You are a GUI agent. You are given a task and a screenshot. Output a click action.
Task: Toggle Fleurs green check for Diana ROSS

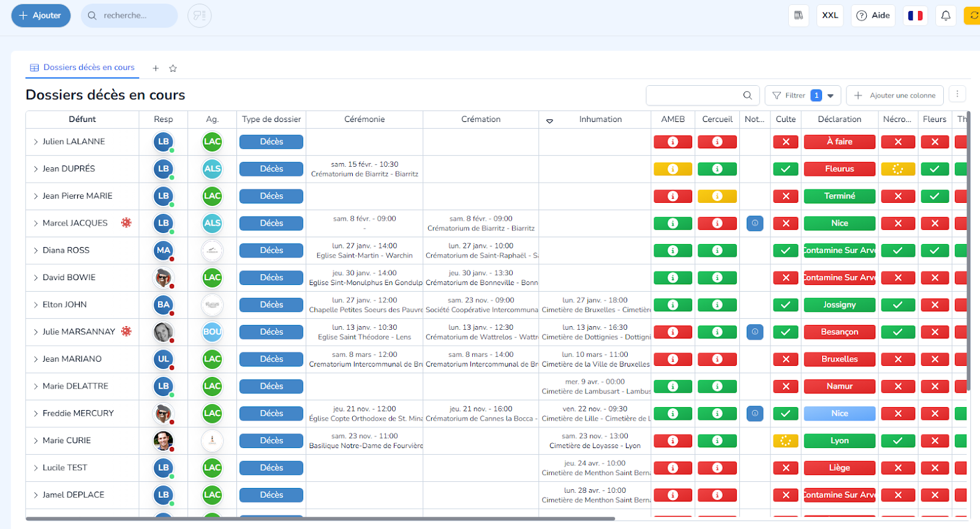935,250
